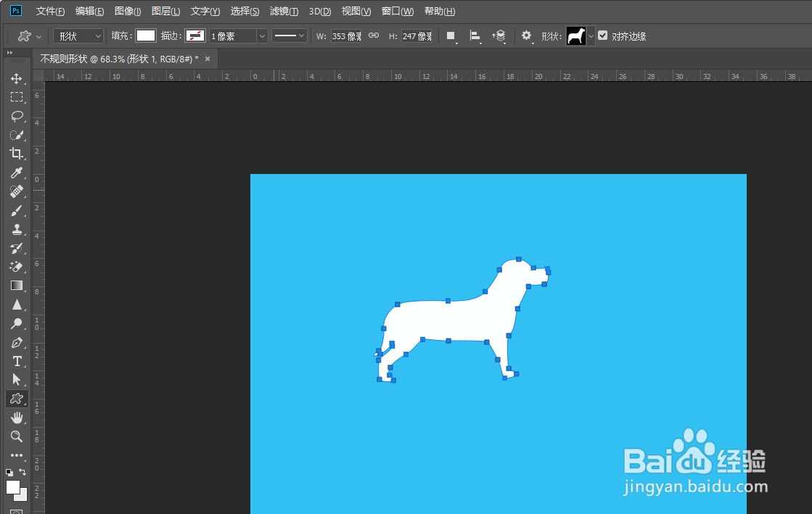Open the 图像 menu

(x=128, y=11)
